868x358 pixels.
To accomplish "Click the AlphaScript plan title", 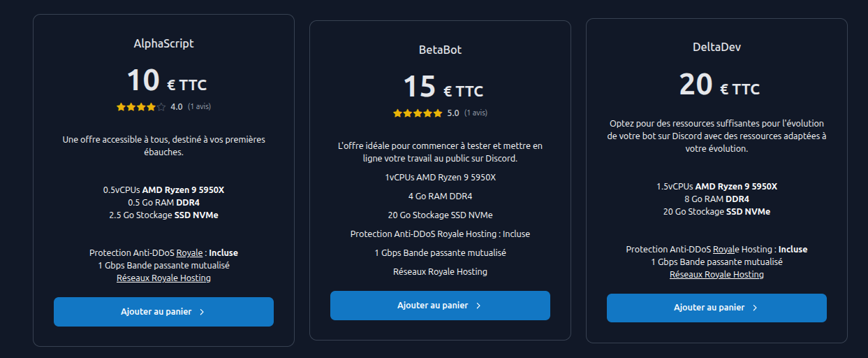I will [163, 43].
